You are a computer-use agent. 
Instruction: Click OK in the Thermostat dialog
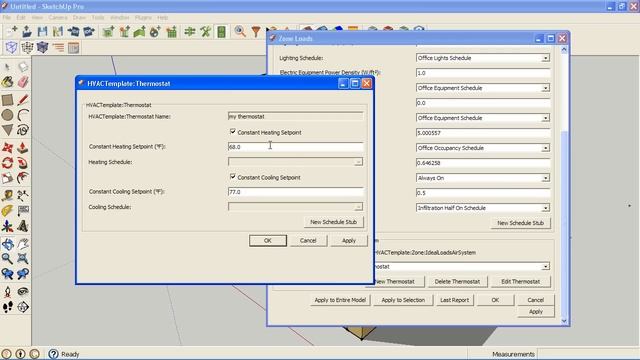268,240
